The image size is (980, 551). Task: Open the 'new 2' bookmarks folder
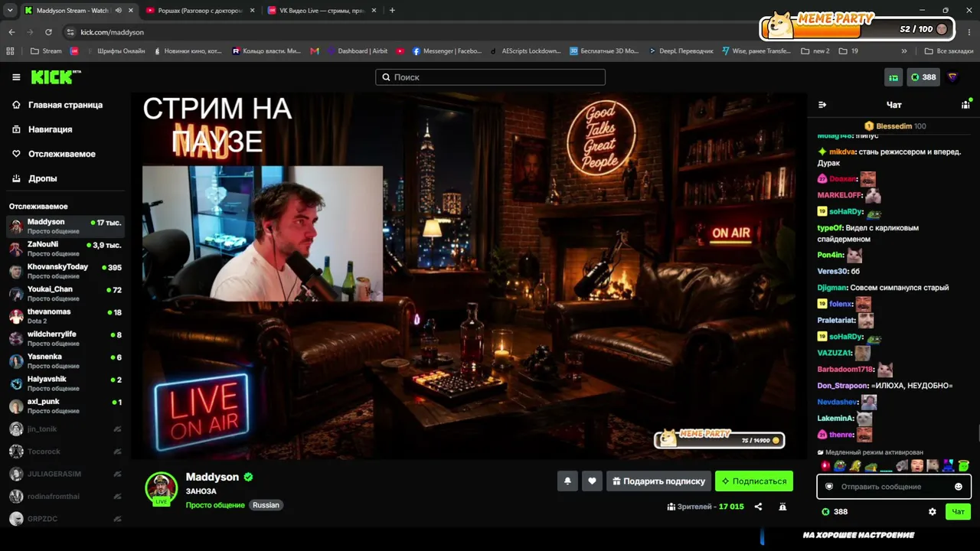click(x=815, y=51)
